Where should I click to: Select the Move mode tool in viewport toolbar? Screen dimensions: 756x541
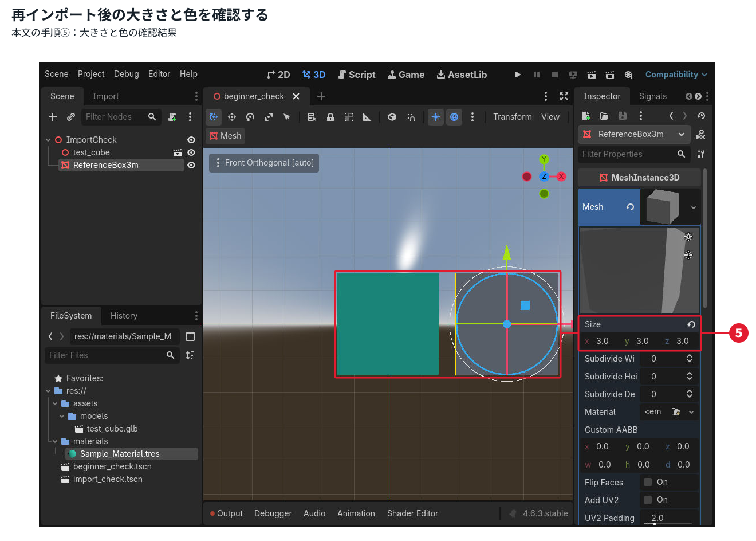point(232,117)
